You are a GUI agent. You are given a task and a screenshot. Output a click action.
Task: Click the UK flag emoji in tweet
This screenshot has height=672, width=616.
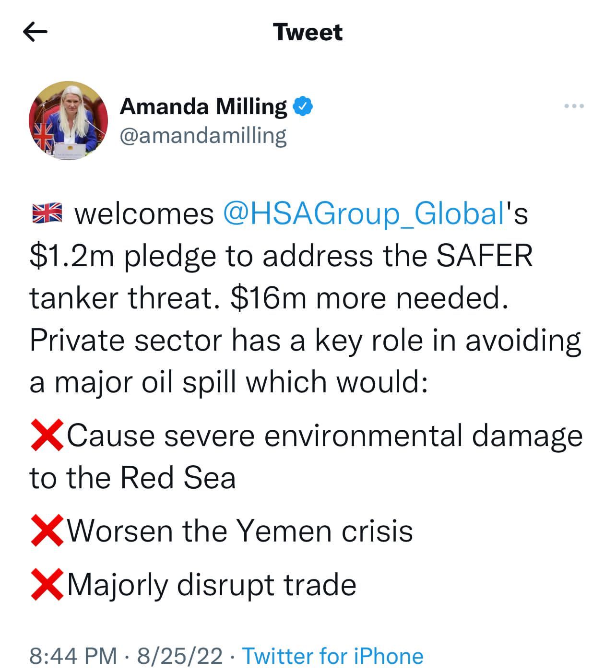pyautogui.click(x=47, y=213)
